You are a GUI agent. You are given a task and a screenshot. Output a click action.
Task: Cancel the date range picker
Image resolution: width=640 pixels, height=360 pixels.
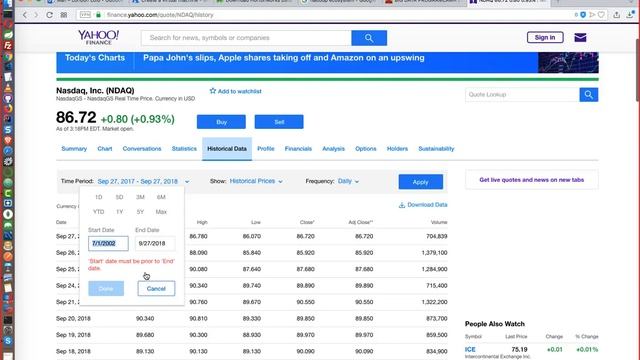156,289
